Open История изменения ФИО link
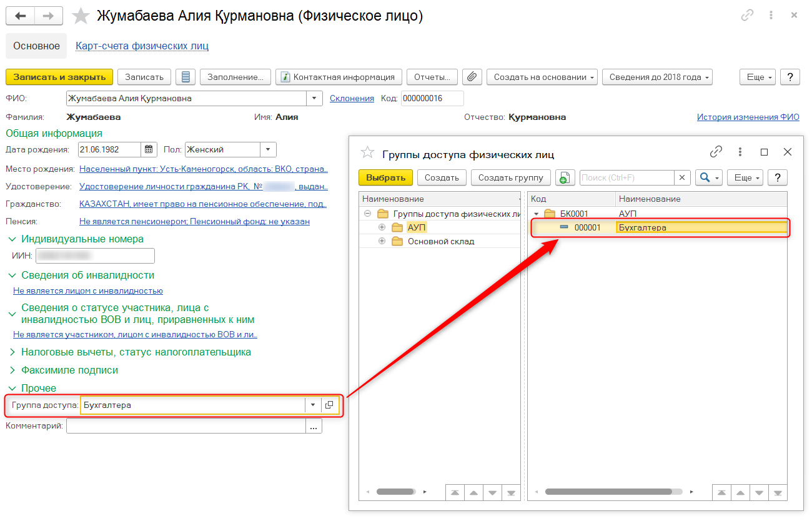Screen dimensions: 812x521 (748, 117)
